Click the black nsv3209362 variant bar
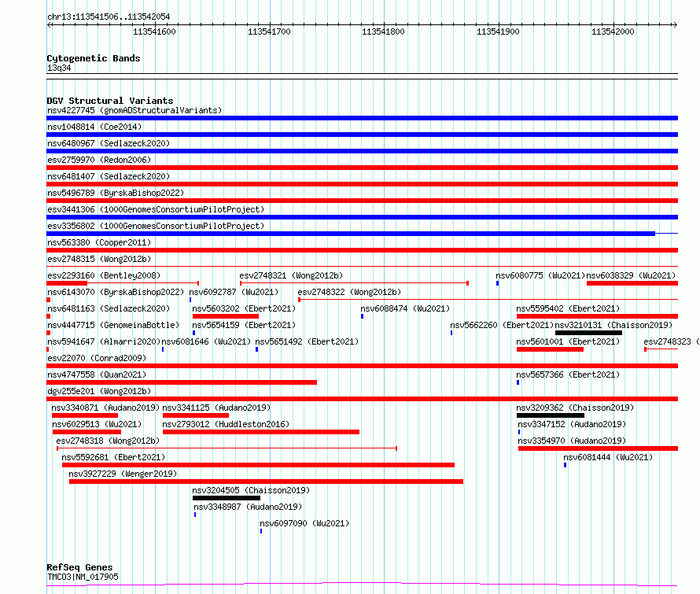This screenshot has width=700, height=594. pos(551,415)
